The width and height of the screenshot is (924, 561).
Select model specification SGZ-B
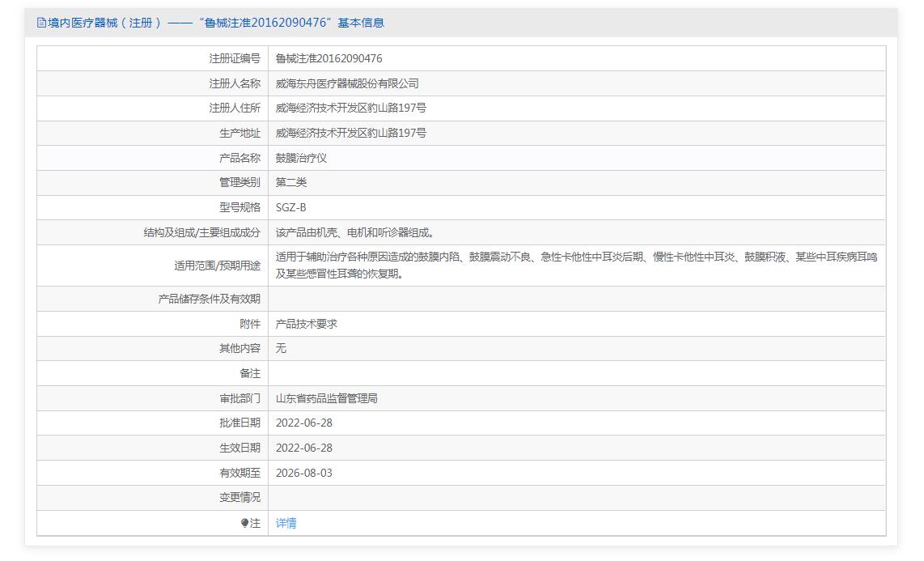[x=290, y=207]
